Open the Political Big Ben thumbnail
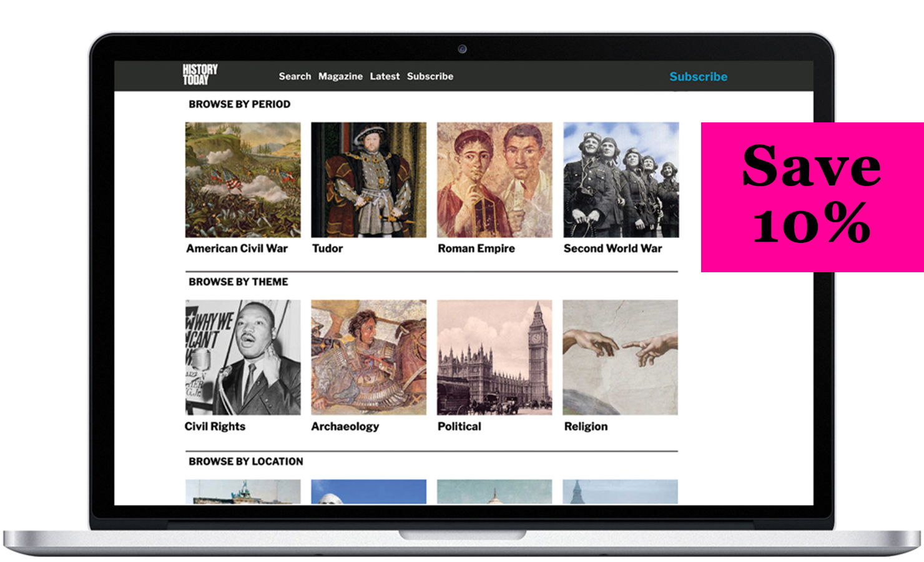 point(494,357)
